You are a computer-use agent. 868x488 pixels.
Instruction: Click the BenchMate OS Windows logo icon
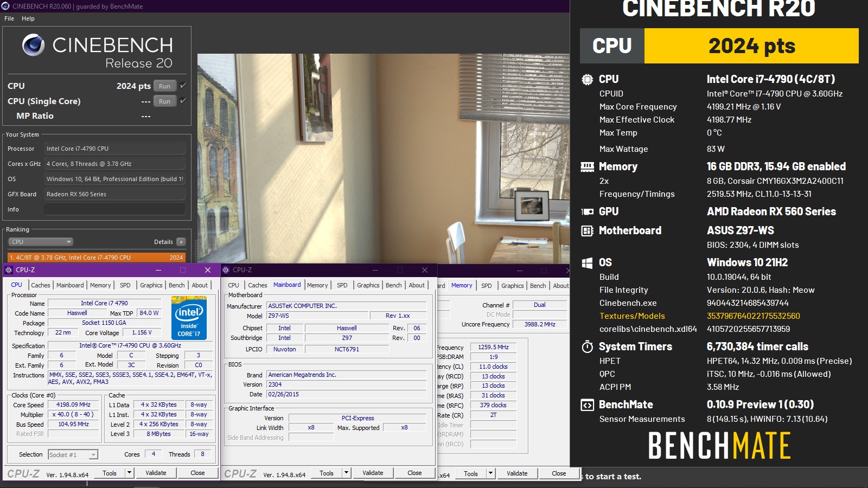[x=587, y=263]
